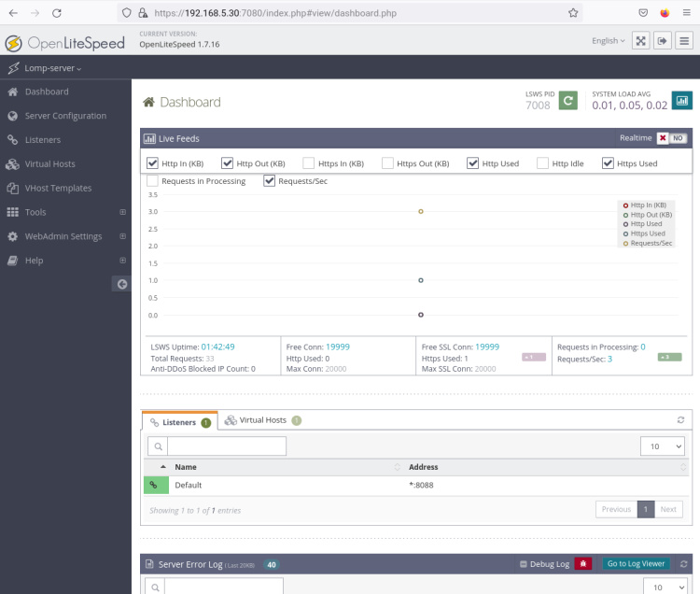The width and height of the screenshot is (700, 594).
Task: Open Server Configuration in sidebar
Action: point(65,116)
